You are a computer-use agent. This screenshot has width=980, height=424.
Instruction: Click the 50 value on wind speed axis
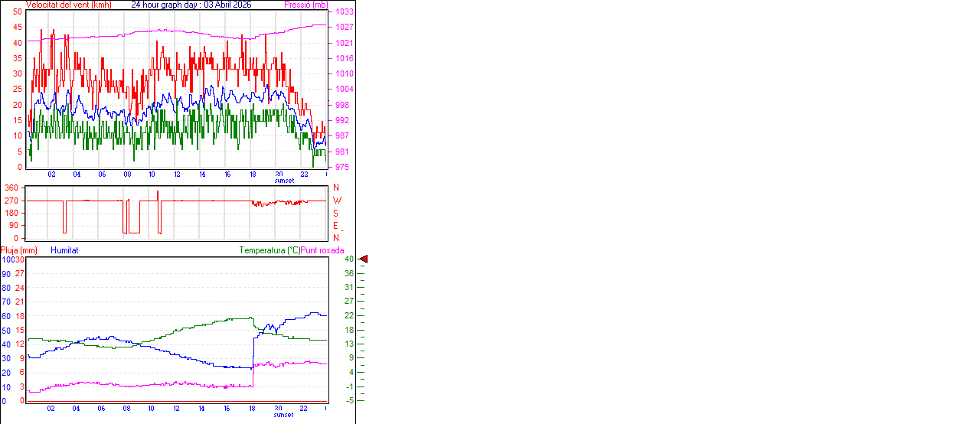tap(18, 12)
